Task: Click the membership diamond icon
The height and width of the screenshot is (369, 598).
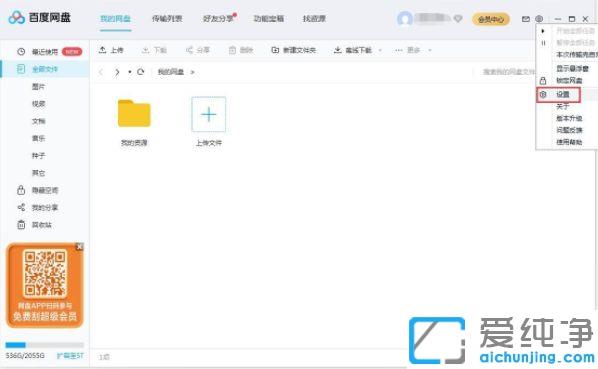Action: [458, 18]
